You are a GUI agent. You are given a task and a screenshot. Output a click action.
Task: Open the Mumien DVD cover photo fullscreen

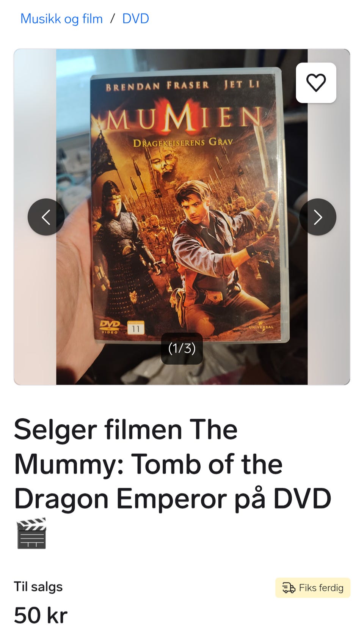[x=182, y=217]
